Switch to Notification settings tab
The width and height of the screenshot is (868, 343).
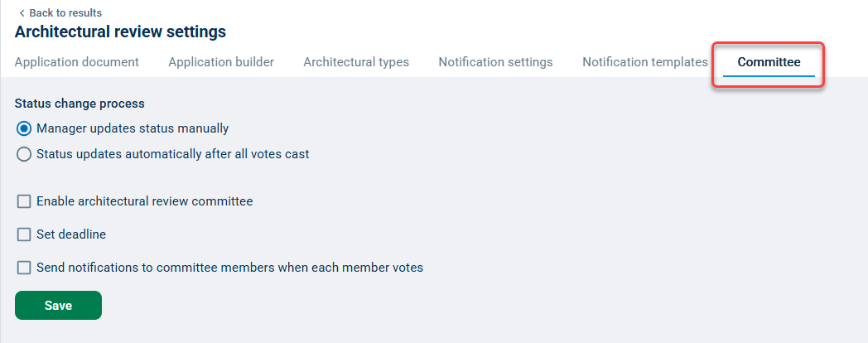[495, 62]
